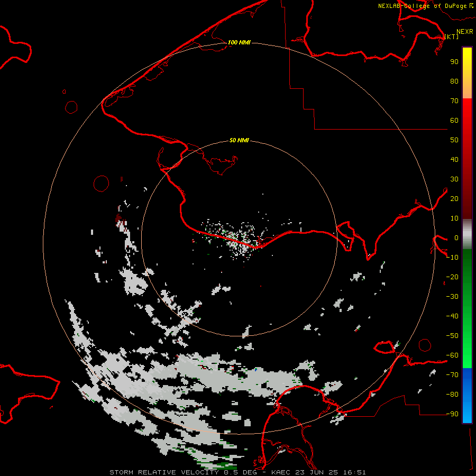This screenshot has height=476, width=476.
Task: Pick the yellow-orange top segment of color bar
Action: (x=467, y=73)
